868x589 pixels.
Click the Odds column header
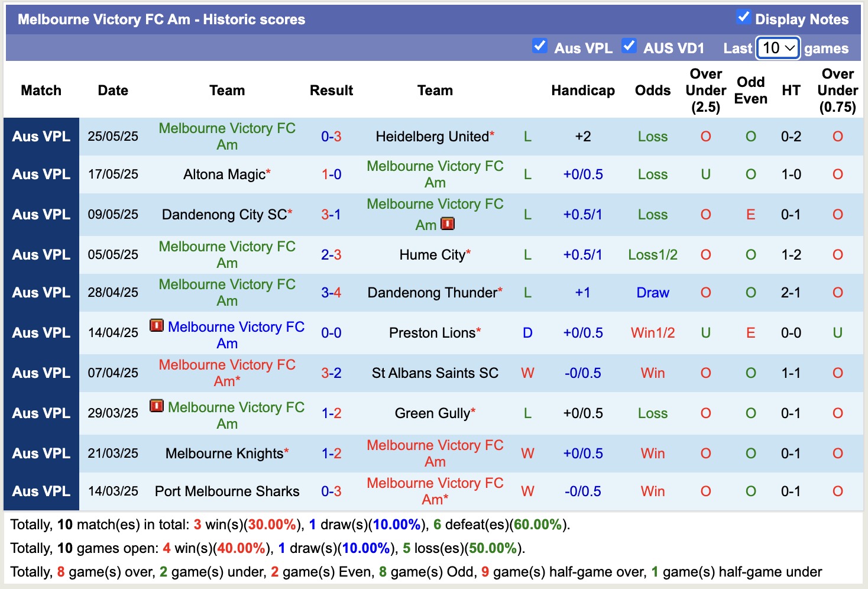[652, 90]
